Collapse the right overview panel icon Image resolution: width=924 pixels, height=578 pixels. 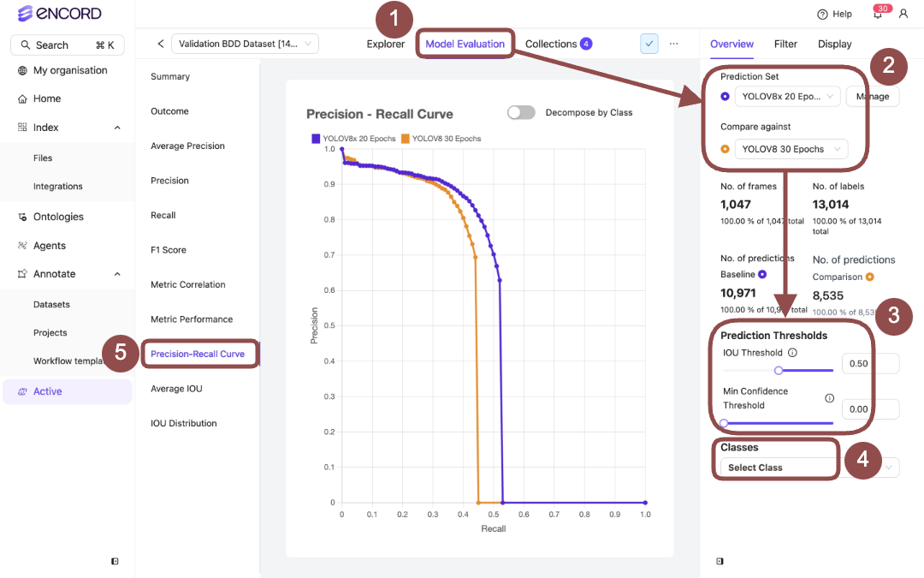coord(720,562)
